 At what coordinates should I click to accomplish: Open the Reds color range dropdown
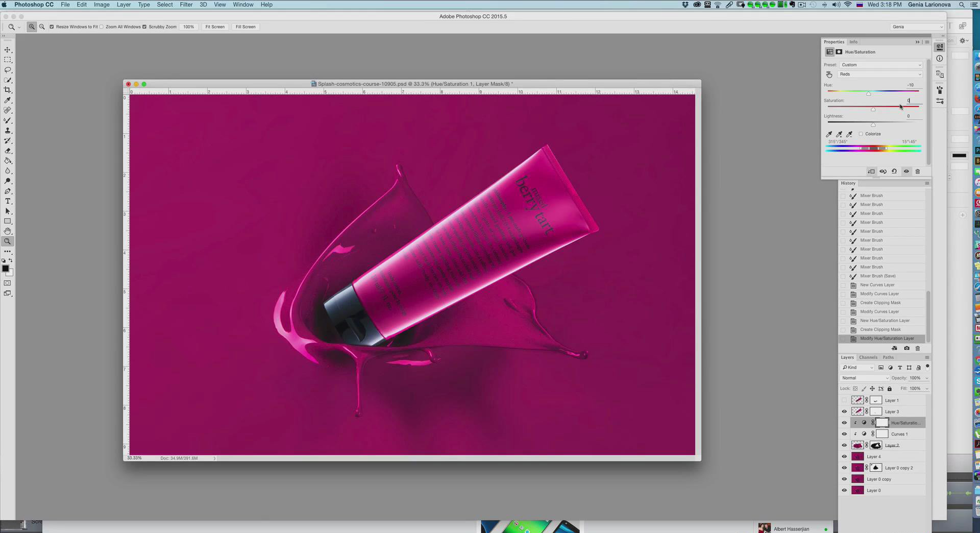[881, 75]
